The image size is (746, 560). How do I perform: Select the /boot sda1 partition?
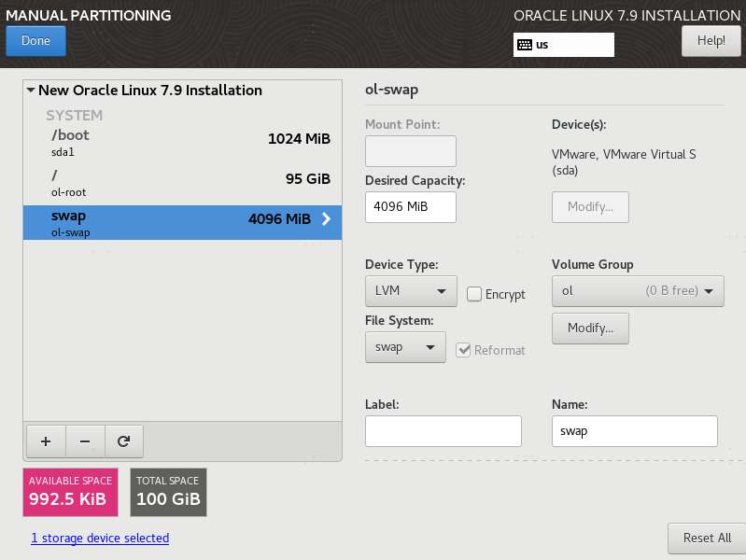click(182, 141)
